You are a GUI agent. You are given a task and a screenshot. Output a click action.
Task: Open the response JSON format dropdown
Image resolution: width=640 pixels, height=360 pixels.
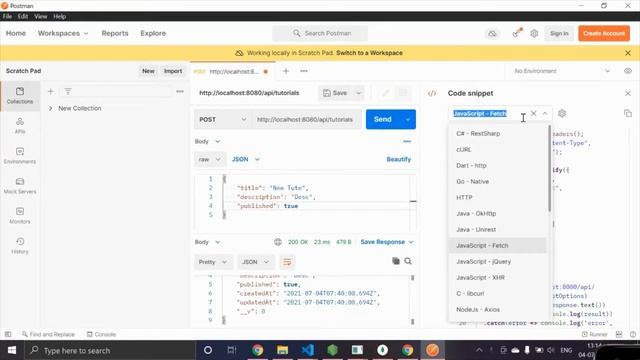[x=256, y=262]
